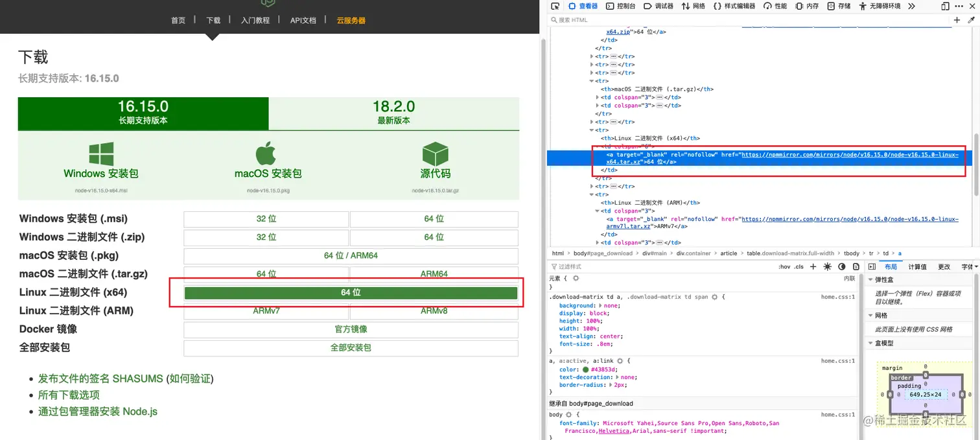Click the plus icon to create new node

pyautogui.click(x=957, y=20)
